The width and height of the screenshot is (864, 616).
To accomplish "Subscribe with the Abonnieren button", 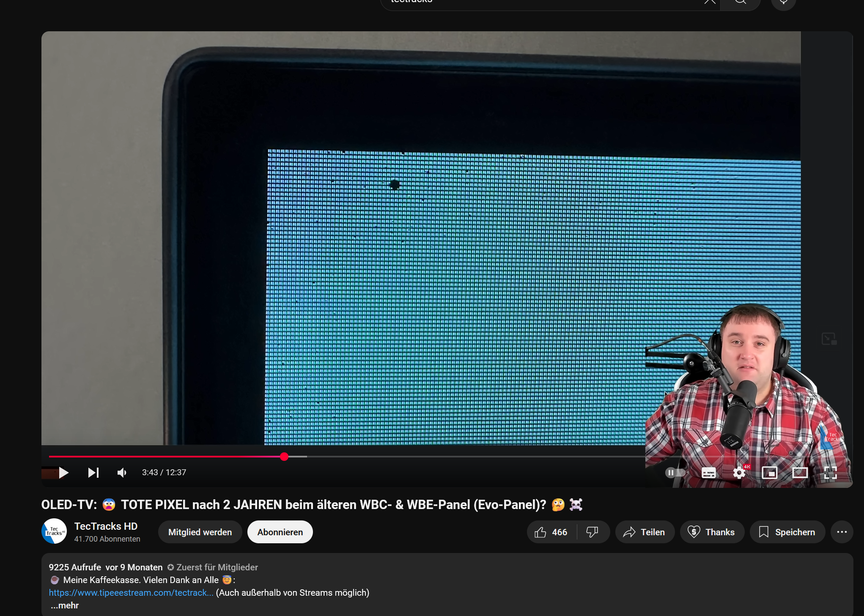I will [x=280, y=532].
